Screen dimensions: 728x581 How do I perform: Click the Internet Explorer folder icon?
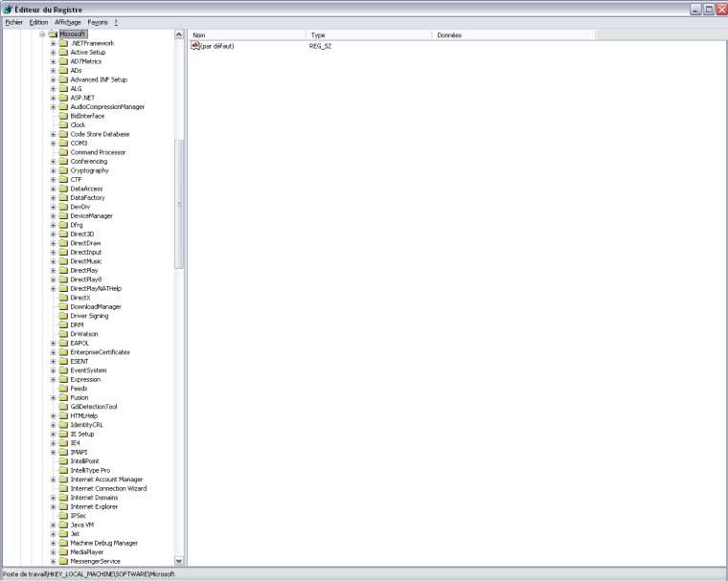coord(63,506)
